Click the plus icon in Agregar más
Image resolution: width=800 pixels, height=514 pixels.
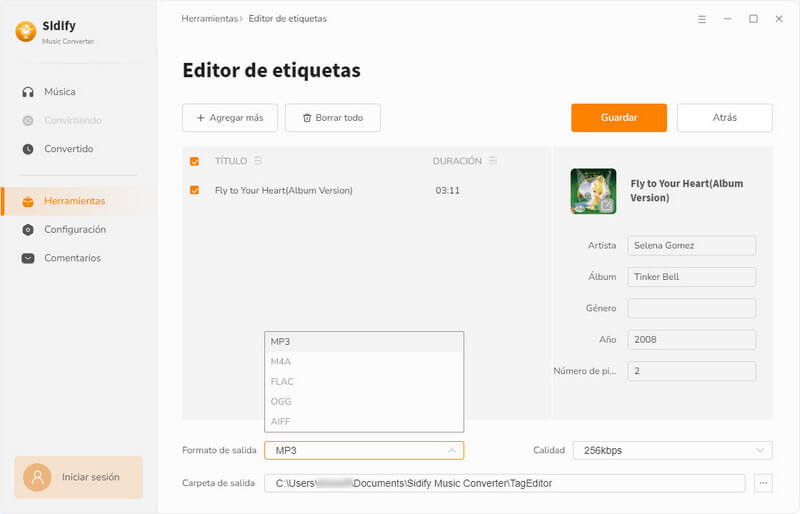point(201,118)
